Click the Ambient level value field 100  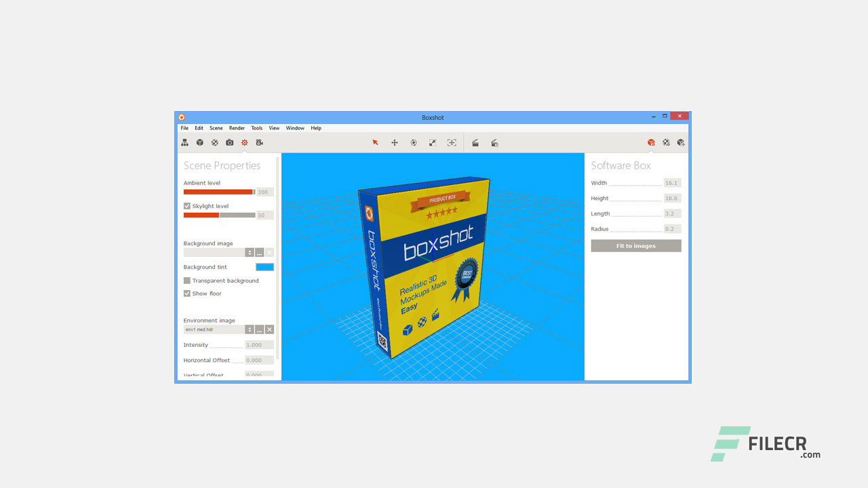pyautogui.click(x=265, y=192)
